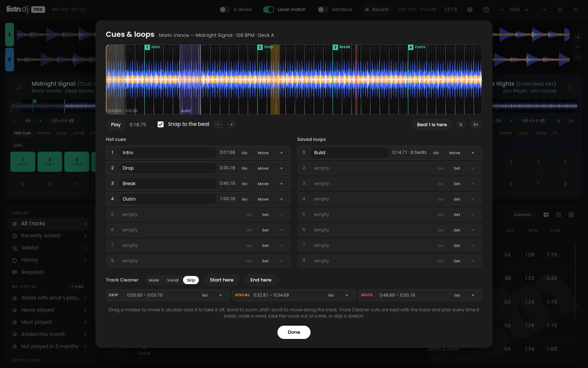Set hot cue slot 5
This screenshot has height=368, width=588.
[x=265, y=215]
